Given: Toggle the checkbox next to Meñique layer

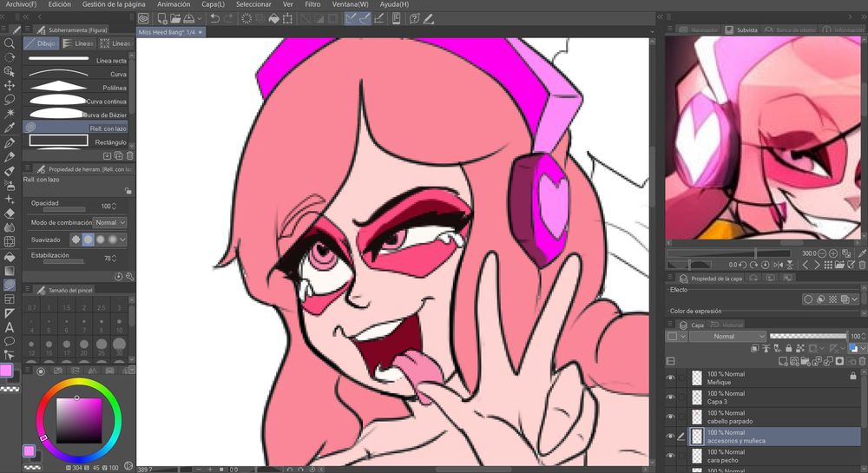Looking at the screenshot, I should pos(681,378).
